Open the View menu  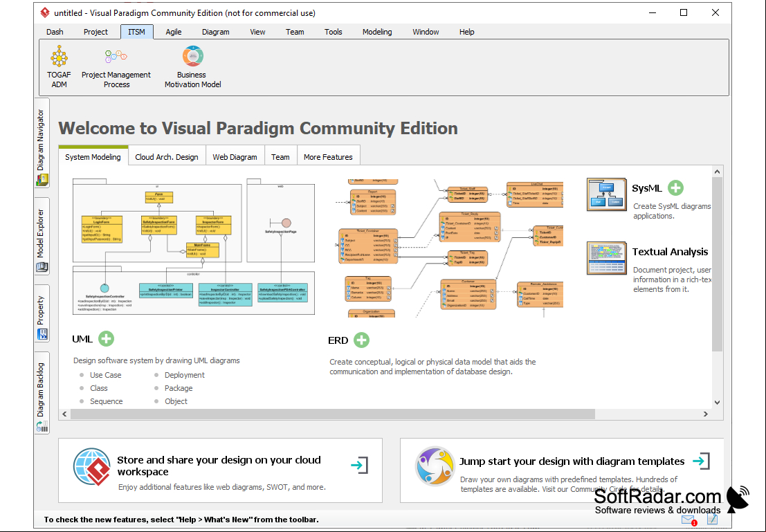[x=257, y=32]
